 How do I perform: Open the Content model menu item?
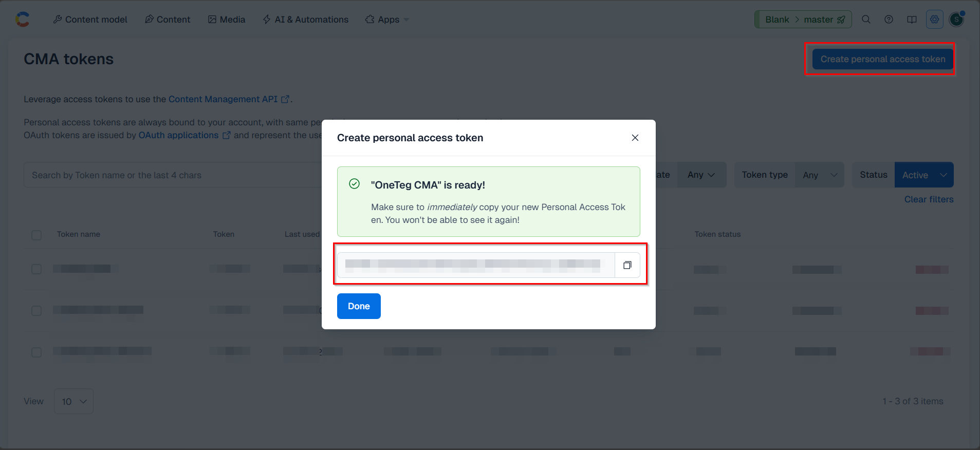[90, 20]
